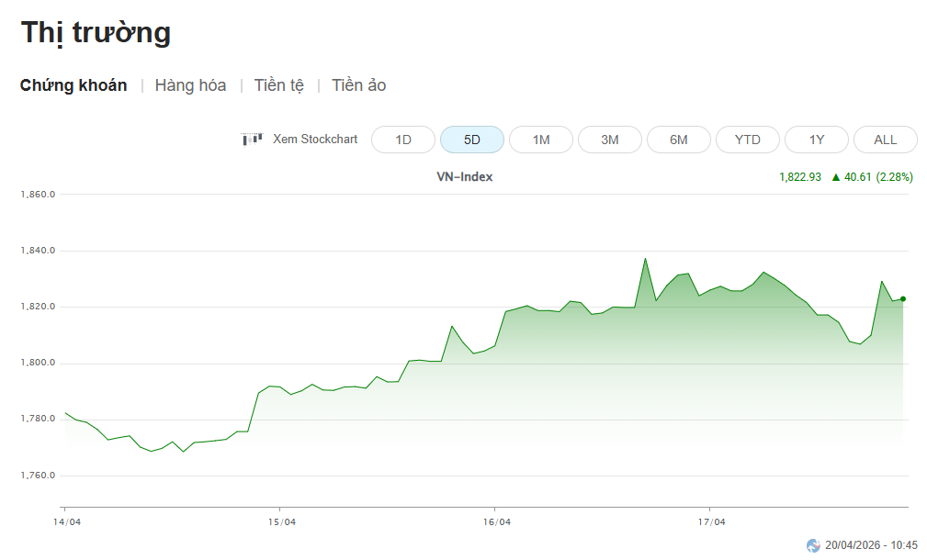Show ALL historical data range
The height and width of the screenshot is (560, 927).
(885, 140)
